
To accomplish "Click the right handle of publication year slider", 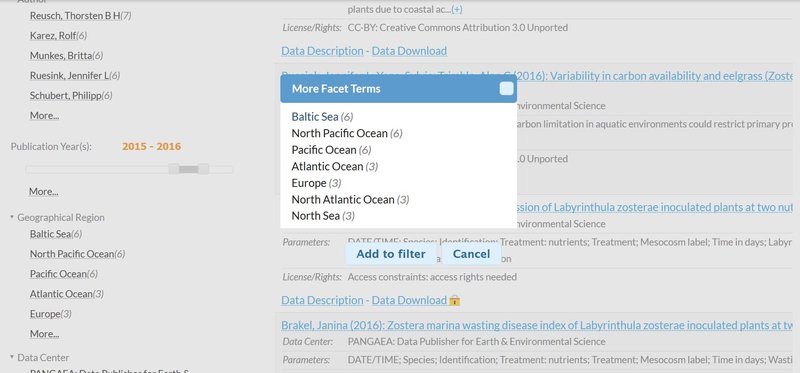I will click(x=204, y=169).
